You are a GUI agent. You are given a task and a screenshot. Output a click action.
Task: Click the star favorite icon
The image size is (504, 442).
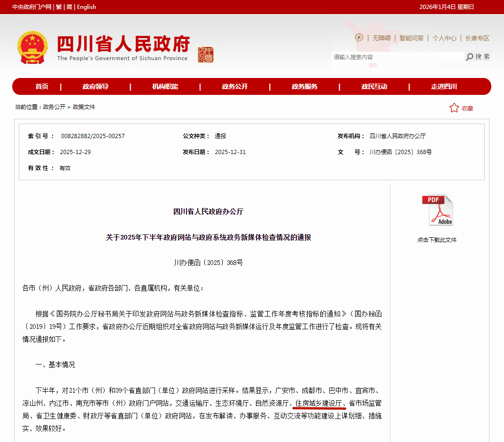pos(454,108)
